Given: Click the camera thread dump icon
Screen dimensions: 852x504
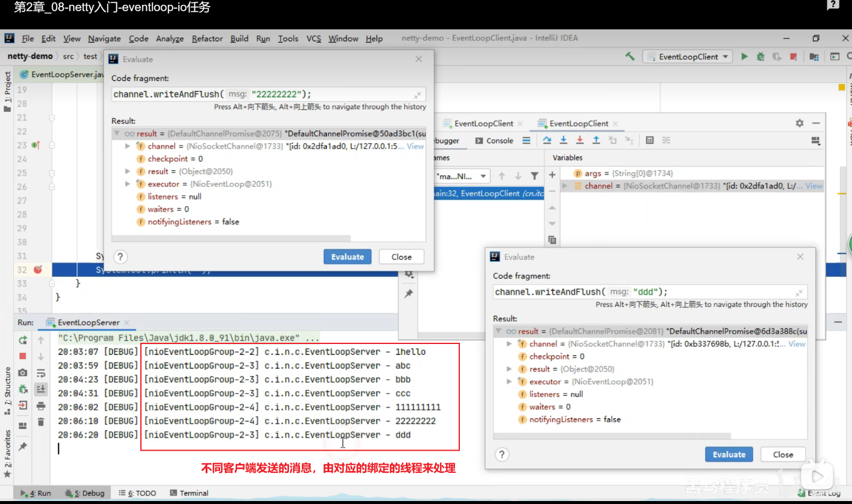Looking at the screenshot, I should [23, 373].
